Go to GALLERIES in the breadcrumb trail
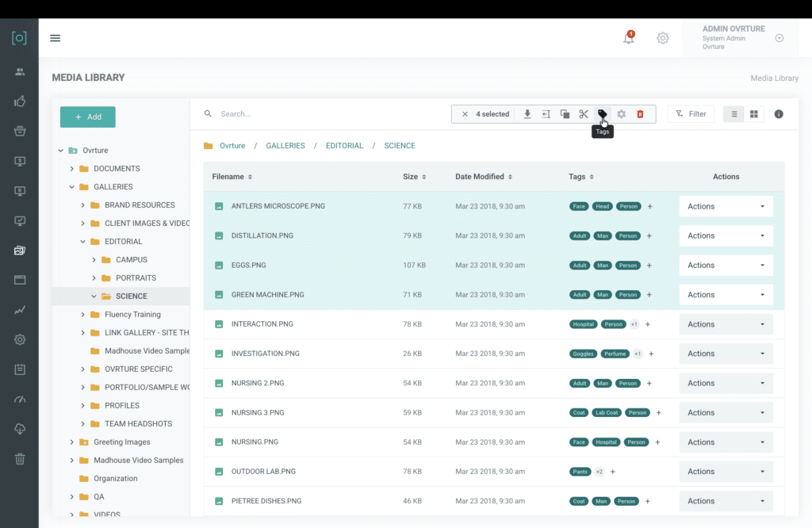 [x=284, y=145]
